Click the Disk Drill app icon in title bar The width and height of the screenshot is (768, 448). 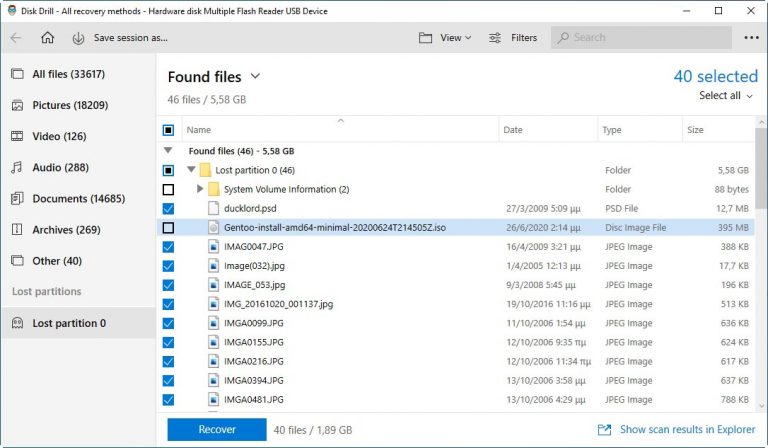(12, 11)
